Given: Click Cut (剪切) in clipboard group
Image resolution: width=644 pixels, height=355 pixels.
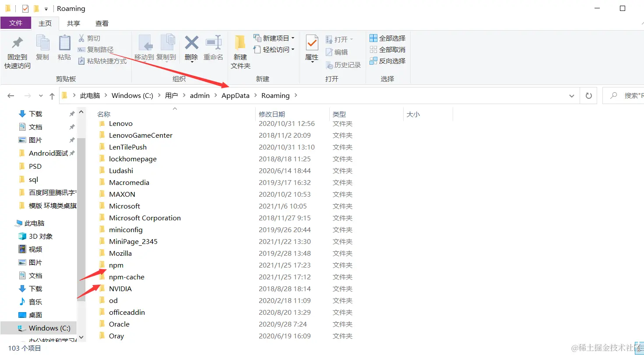Looking at the screenshot, I should pyautogui.click(x=89, y=38).
